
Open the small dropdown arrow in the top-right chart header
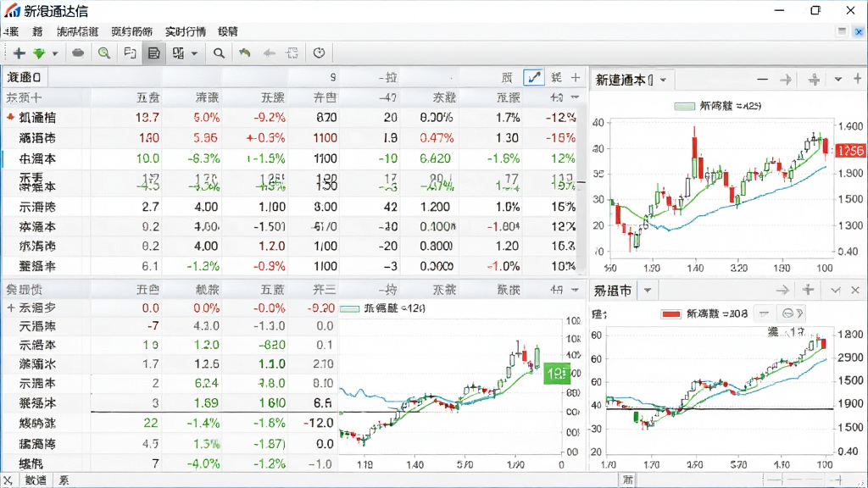pyautogui.click(x=838, y=80)
